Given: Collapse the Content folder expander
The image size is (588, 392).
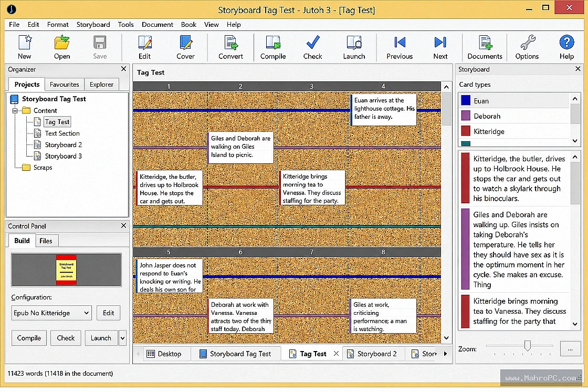Looking at the screenshot, I should (x=15, y=111).
